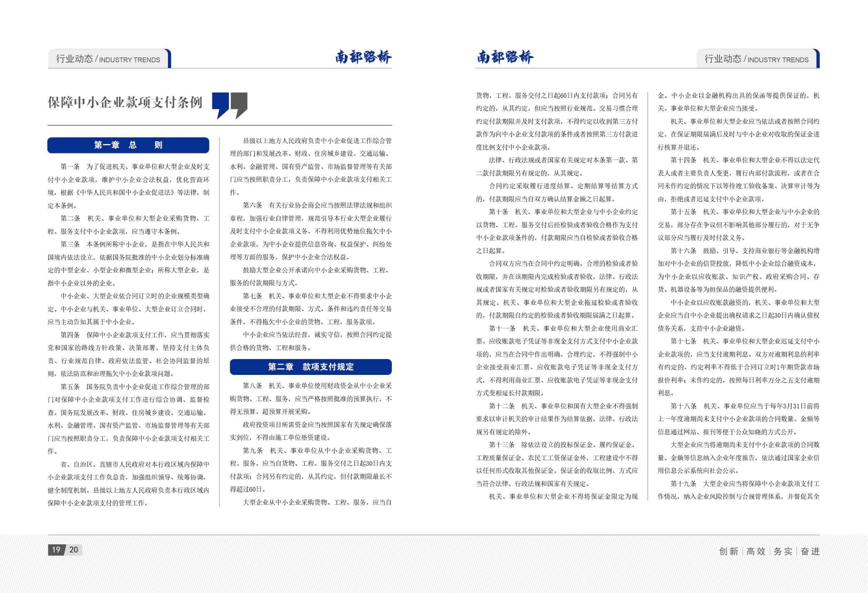Click the 第三条 article heading
This screenshot has height=593, width=868.
(70, 244)
